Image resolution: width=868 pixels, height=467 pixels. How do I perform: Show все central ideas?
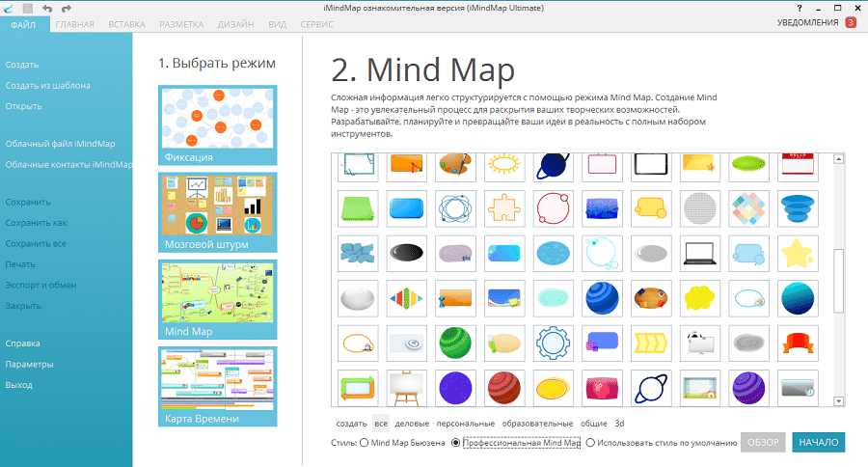tap(381, 424)
